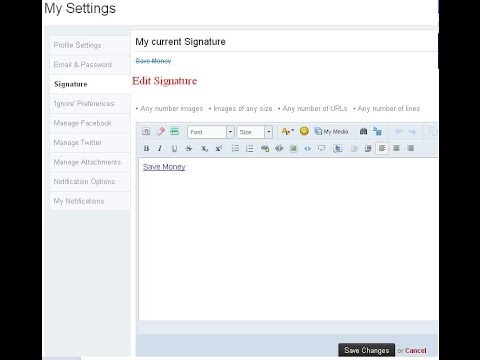Open the Notification Options tab
This screenshot has width=480, height=360.
90,182
